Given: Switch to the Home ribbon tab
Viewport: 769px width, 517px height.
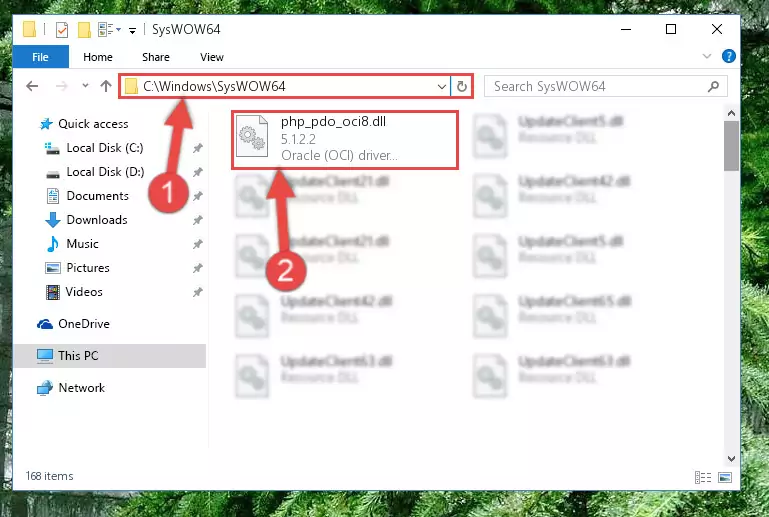Looking at the screenshot, I should coord(98,57).
